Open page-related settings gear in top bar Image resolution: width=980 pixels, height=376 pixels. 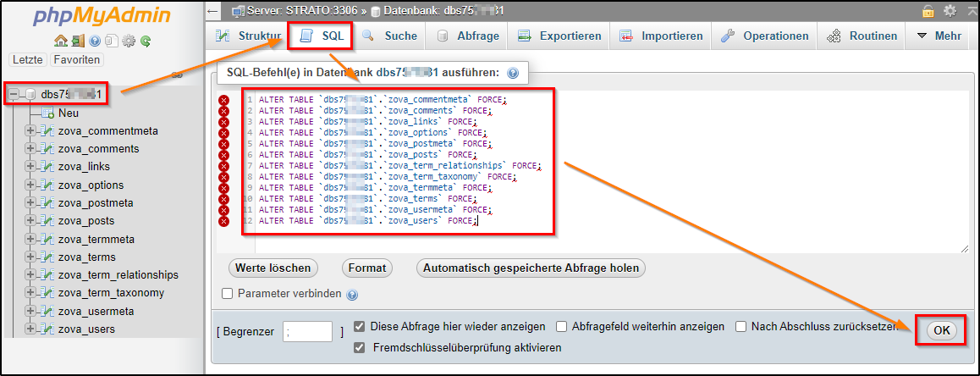tap(950, 11)
